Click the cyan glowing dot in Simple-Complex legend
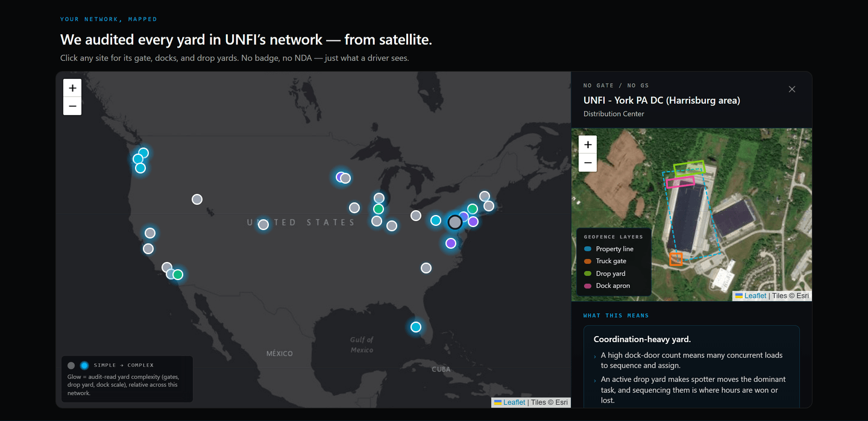 click(x=84, y=366)
